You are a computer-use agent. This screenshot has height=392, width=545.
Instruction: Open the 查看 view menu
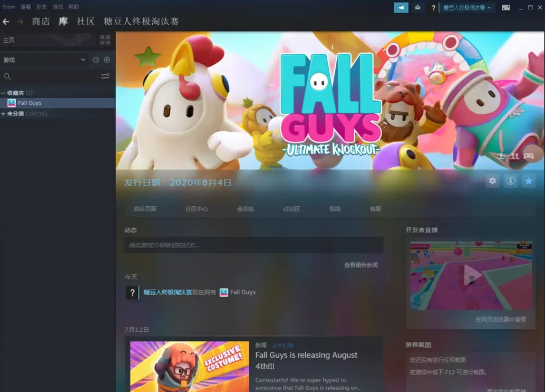click(x=25, y=7)
